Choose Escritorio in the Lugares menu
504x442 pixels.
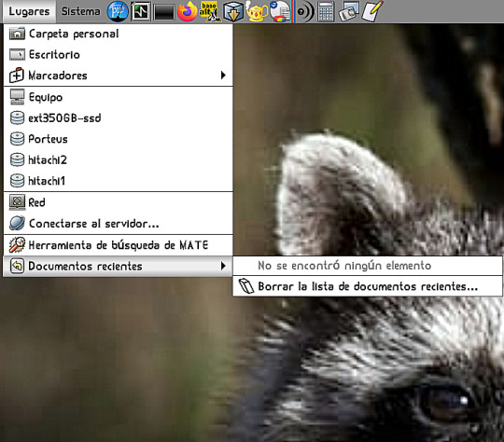[118, 55]
